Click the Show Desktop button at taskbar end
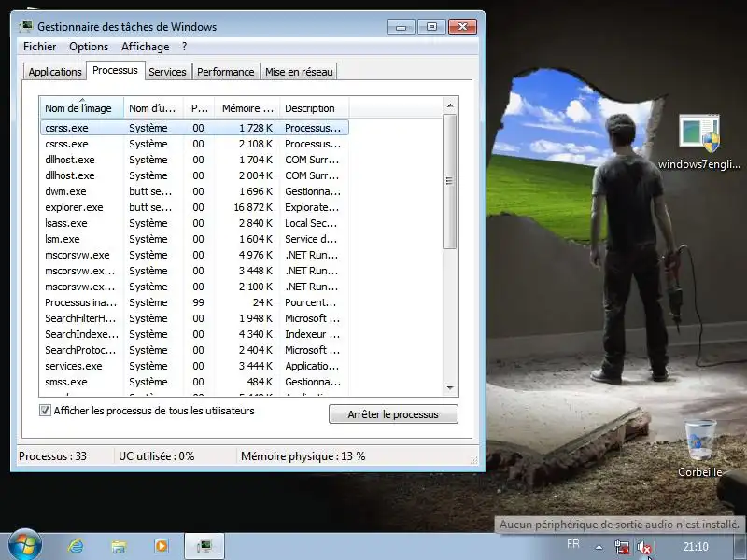 pos(740,546)
